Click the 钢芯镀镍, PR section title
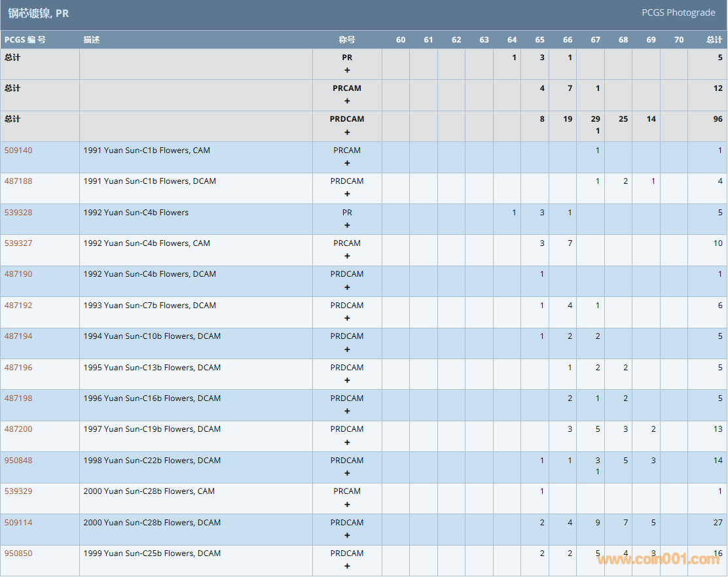This screenshot has width=728, height=577. point(38,13)
